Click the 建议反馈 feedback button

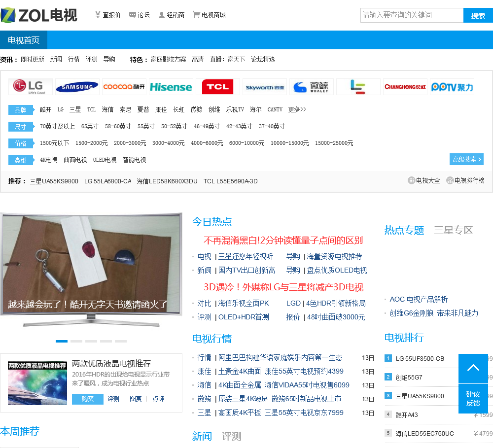point(473,399)
